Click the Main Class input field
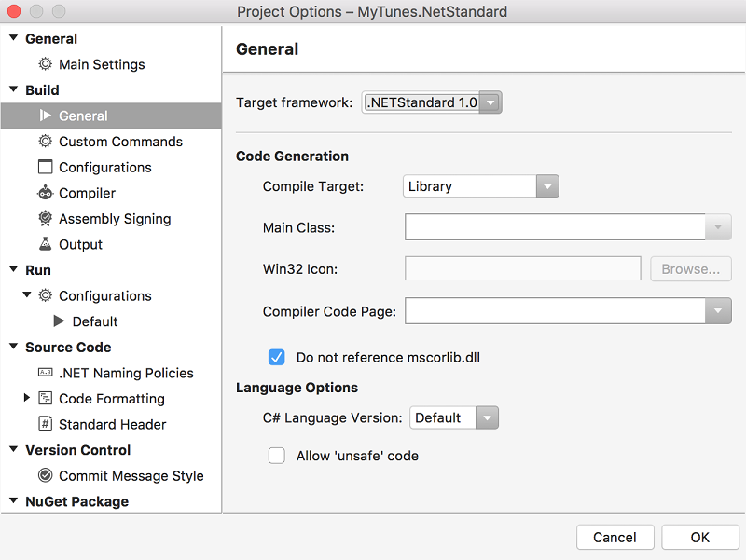This screenshot has height=560, width=746. point(555,227)
